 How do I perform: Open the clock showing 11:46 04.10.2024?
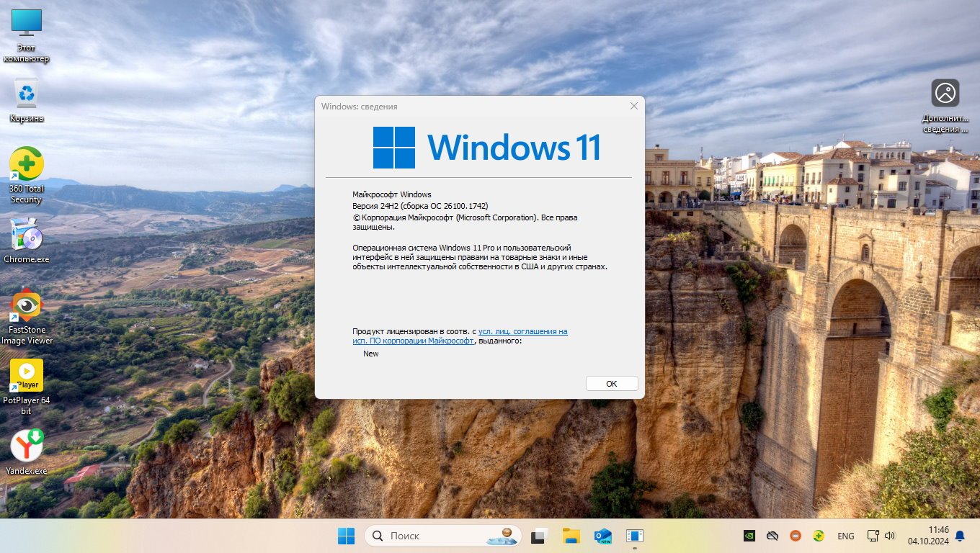point(927,536)
